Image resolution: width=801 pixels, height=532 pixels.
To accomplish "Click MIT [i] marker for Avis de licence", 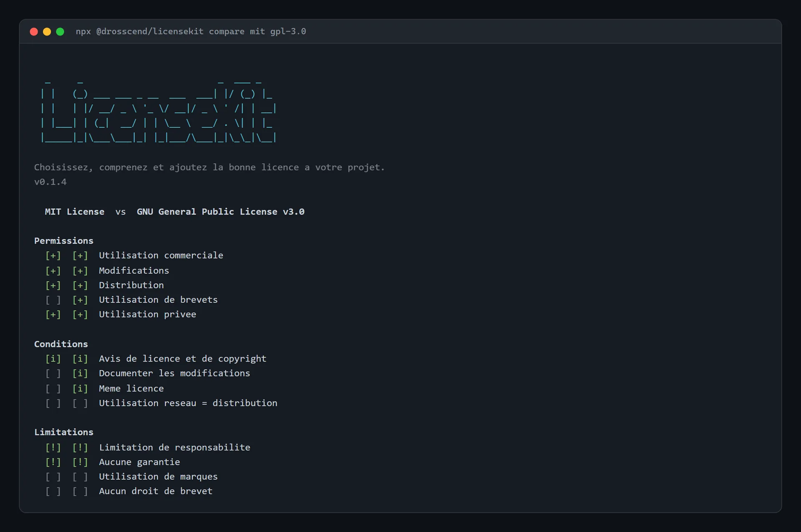I will pos(53,359).
